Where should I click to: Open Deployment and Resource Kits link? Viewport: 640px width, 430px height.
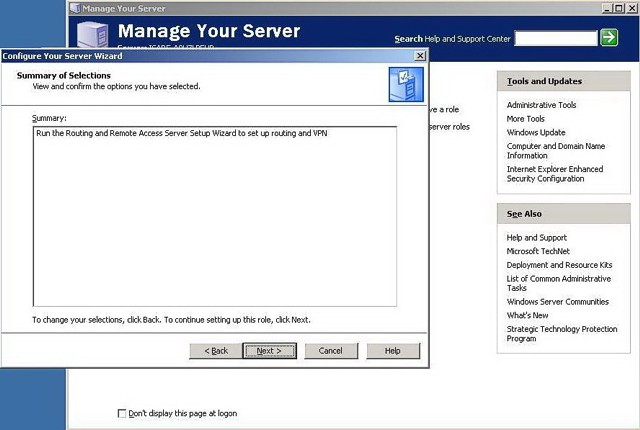[x=559, y=265]
